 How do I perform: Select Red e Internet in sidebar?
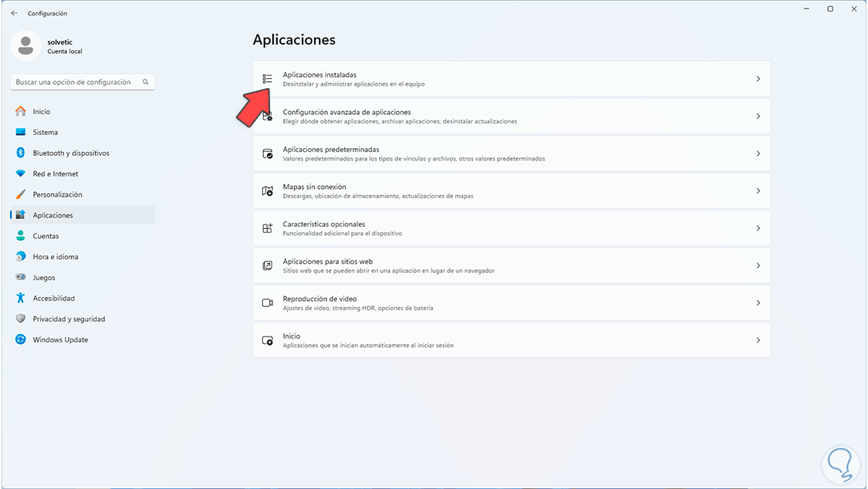(x=55, y=174)
